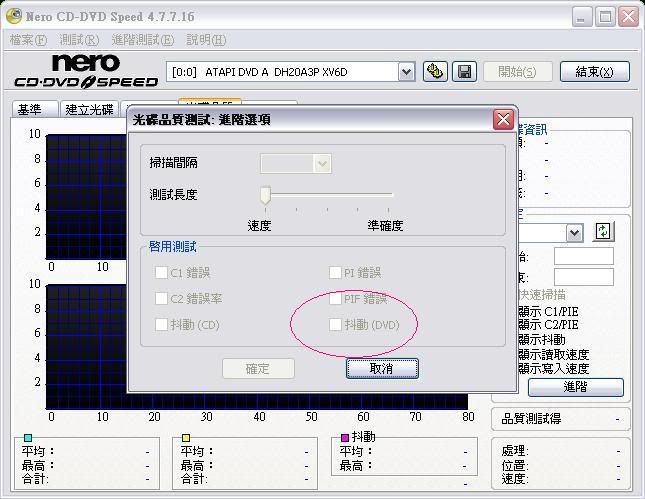Click the 測試長度 slider handle

click(x=266, y=194)
